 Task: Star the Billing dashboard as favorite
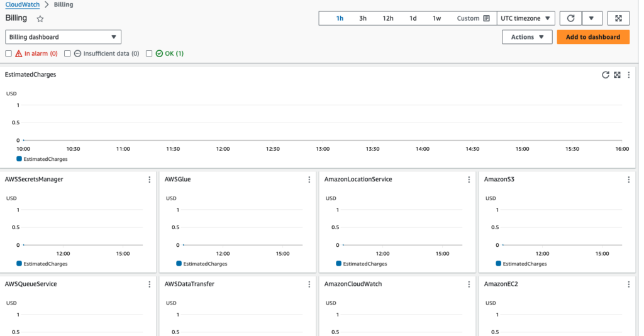pos(40,18)
